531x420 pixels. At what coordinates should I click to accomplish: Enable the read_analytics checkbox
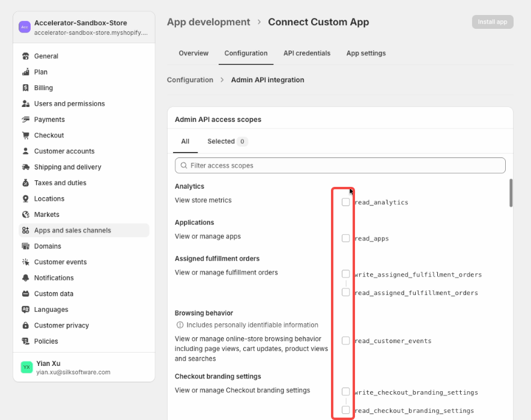pos(345,202)
